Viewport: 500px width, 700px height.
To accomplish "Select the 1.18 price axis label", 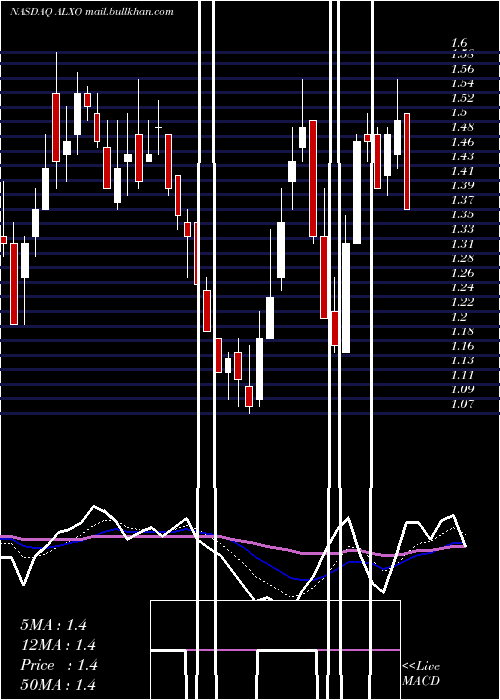I will tap(462, 331).
